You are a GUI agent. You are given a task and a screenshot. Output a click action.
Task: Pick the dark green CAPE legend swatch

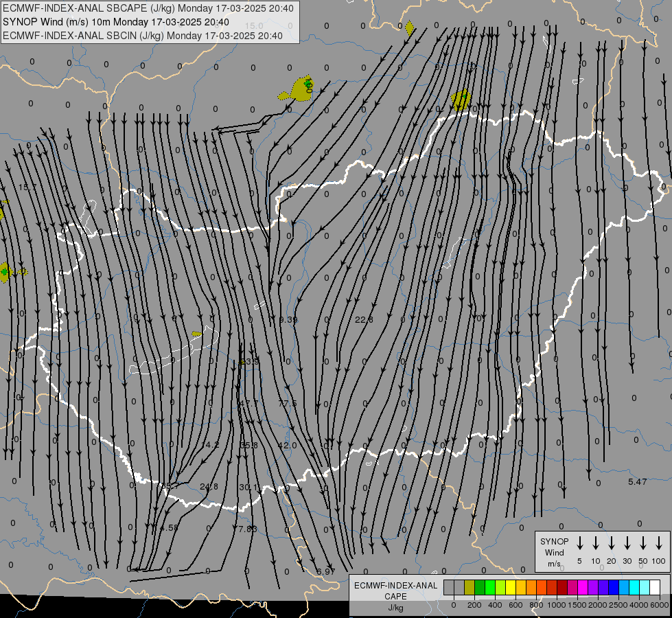point(480,587)
